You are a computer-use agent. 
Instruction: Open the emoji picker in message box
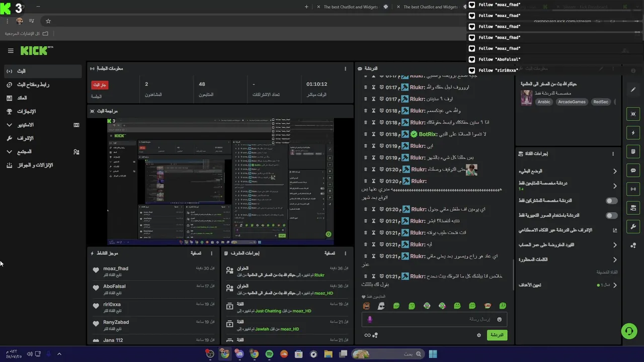(x=499, y=319)
